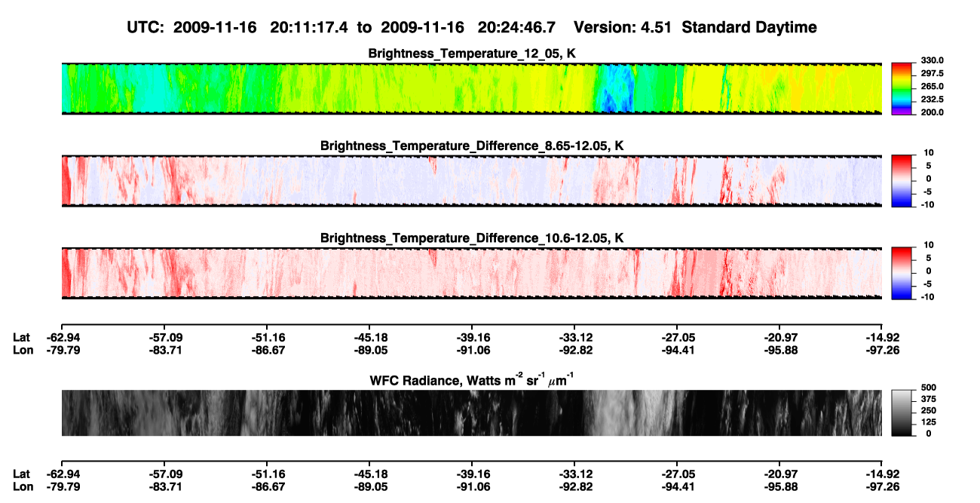Click the 125 label on WFC colorbar

click(x=927, y=422)
